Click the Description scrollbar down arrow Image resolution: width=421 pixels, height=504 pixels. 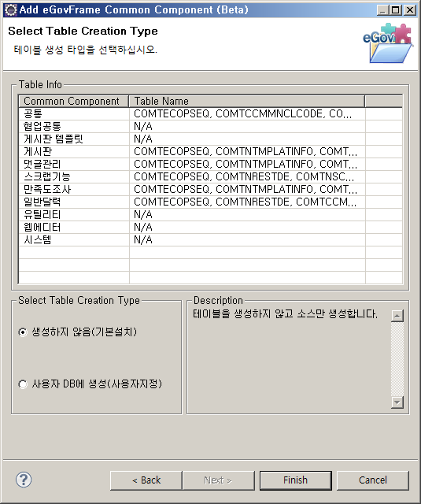click(x=397, y=402)
